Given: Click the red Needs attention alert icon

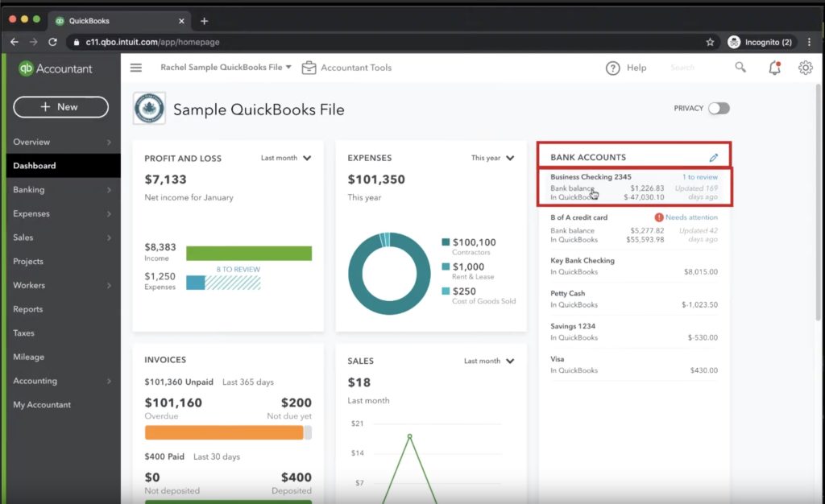Looking at the screenshot, I should [x=659, y=217].
